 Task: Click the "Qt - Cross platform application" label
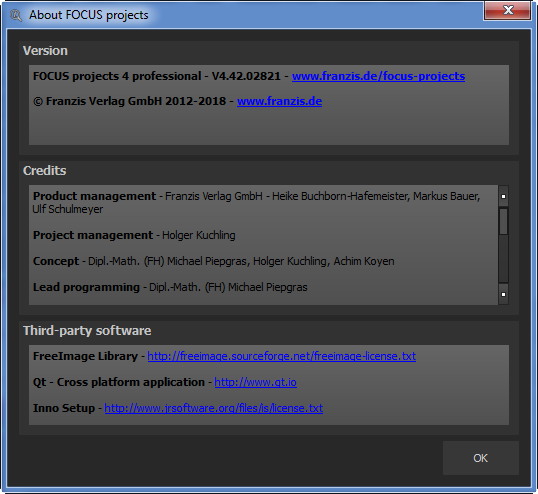[119, 382]
